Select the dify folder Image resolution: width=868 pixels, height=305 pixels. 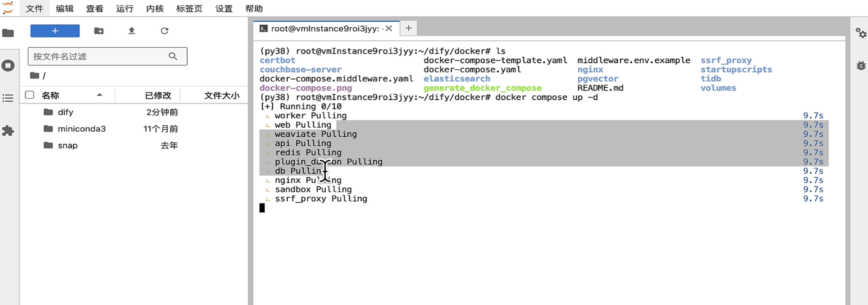65,112
